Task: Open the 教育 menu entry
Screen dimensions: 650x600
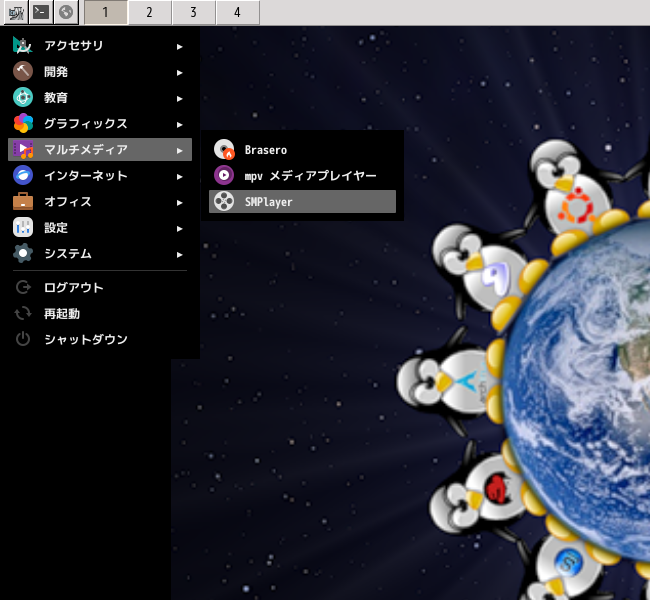Action: pyautogui.click(x=100, y=97)
